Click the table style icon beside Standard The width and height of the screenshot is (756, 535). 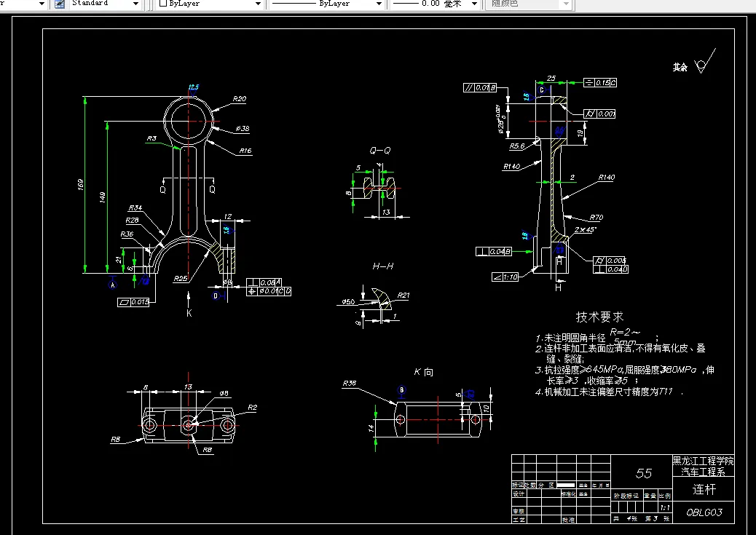60,4
